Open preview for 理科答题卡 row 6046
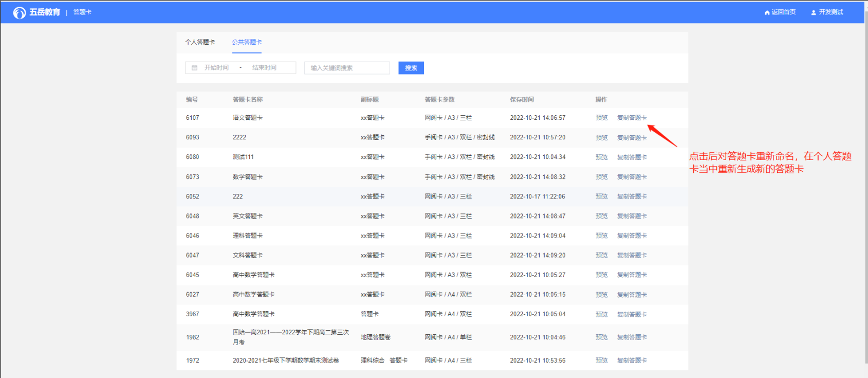The image size is (868, 378). point(601,236)
